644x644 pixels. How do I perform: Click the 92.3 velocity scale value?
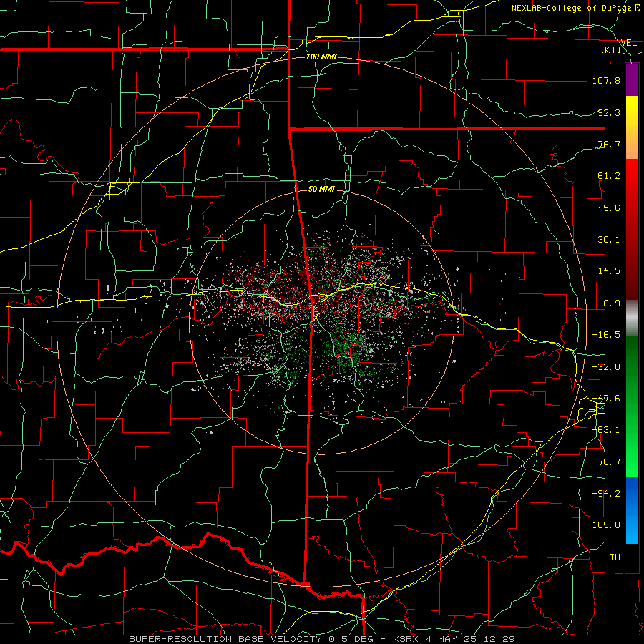(x=609, y=112)
